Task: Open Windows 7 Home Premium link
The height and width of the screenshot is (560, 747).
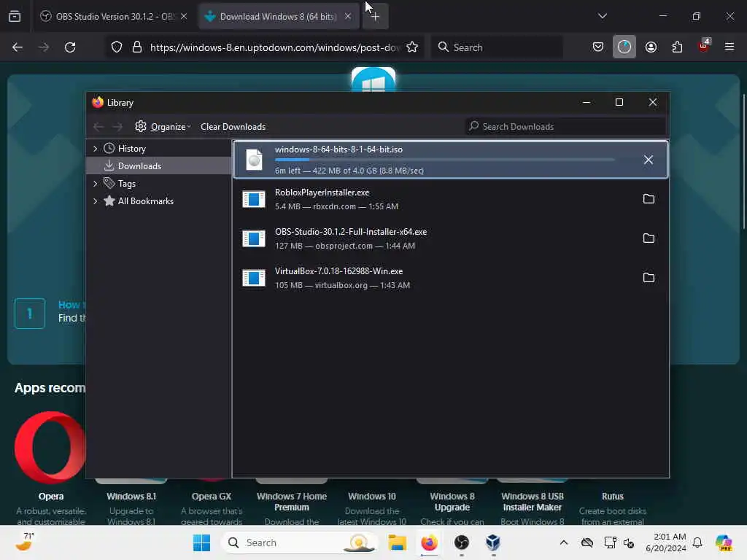Action: point(292,503)
